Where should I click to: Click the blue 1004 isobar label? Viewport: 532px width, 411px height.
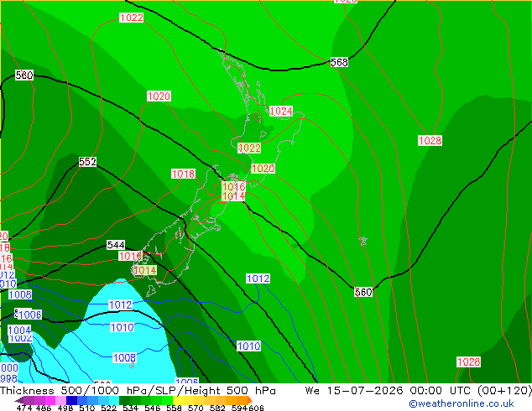click(x=19, y=330)
